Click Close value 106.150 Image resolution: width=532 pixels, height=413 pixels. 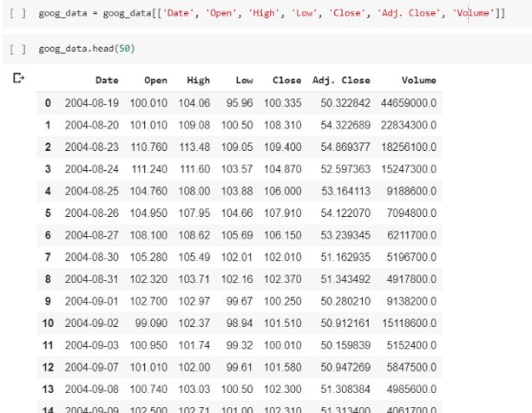click(283, 235)
